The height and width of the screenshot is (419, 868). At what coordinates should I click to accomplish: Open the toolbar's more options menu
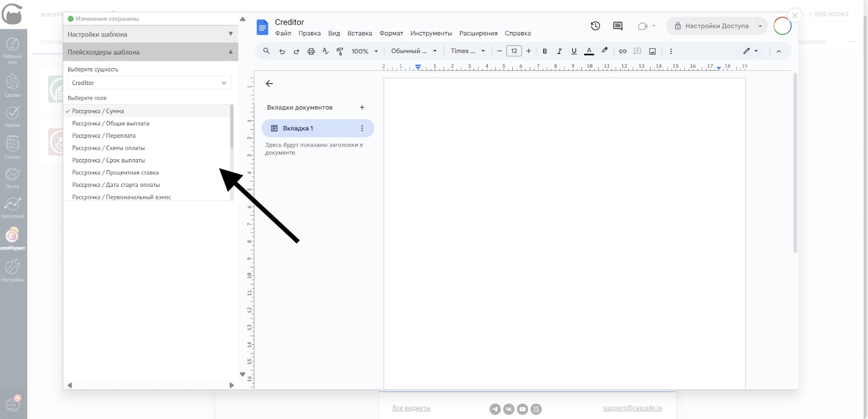point(671,51)
